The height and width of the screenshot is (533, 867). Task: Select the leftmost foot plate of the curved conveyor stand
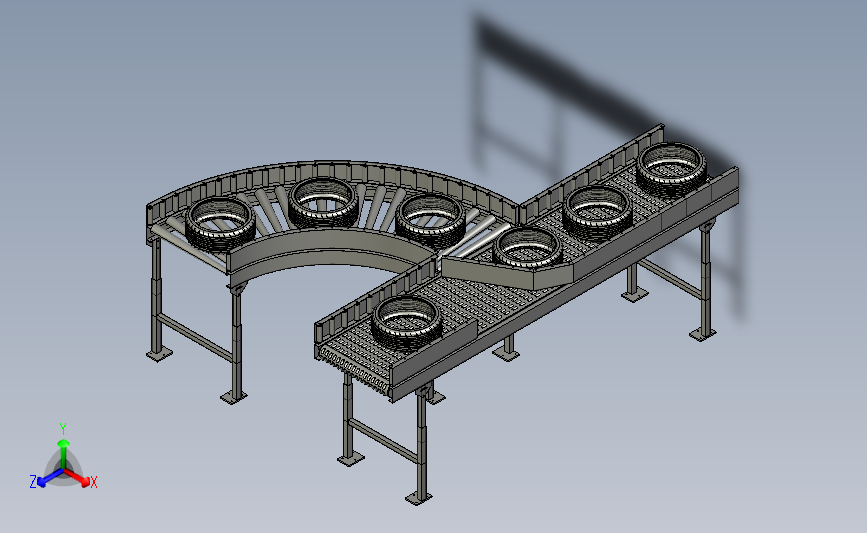click(x=159, y=355)
